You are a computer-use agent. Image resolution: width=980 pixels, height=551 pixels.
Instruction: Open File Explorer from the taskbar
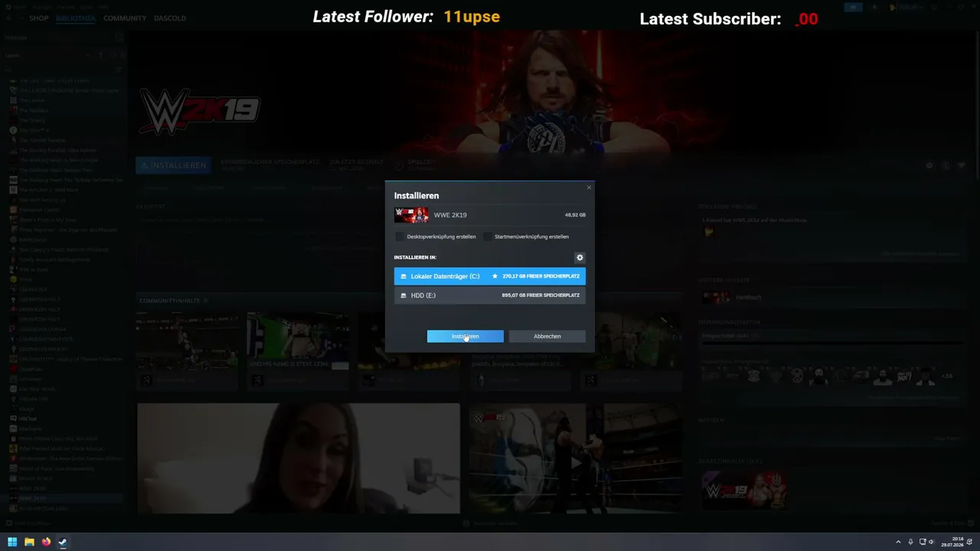click(29, 542)
